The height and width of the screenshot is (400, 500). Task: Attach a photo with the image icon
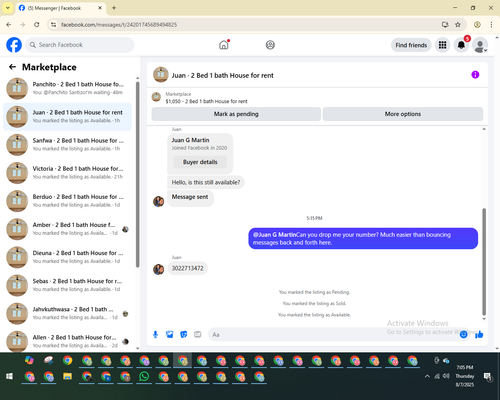point(170,334)
